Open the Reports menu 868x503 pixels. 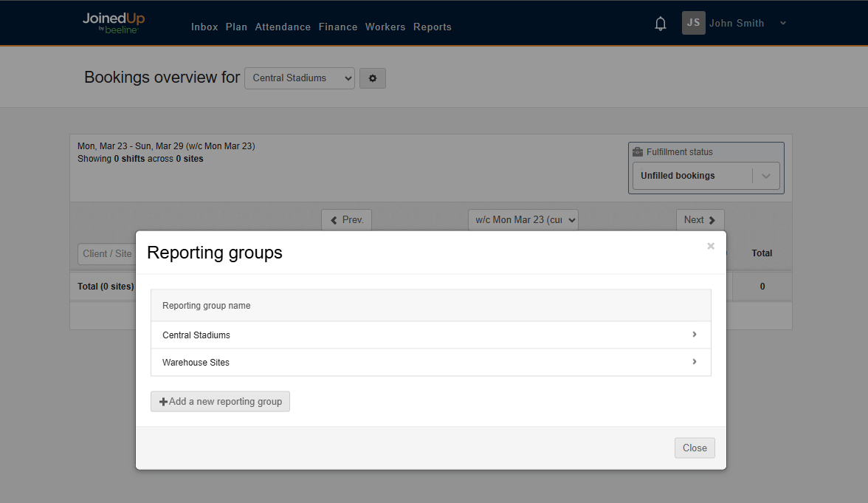(x=433, y=27)
